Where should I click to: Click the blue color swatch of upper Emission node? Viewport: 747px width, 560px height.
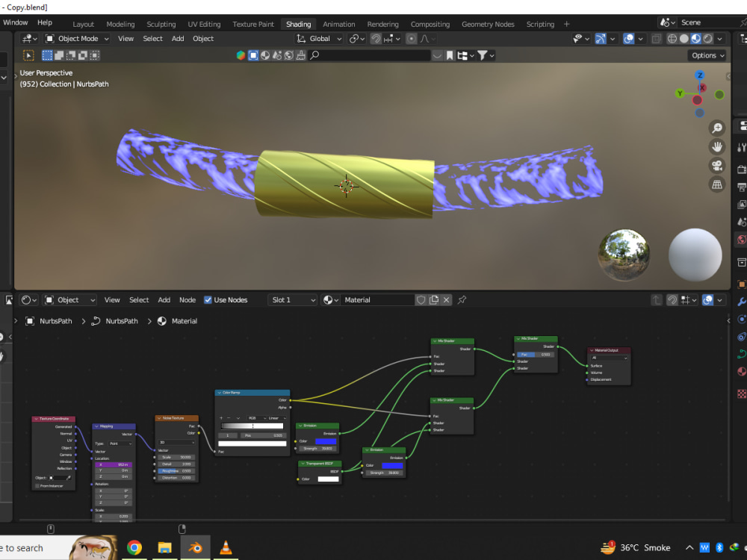pyautogui.click(x=326, y=441)
